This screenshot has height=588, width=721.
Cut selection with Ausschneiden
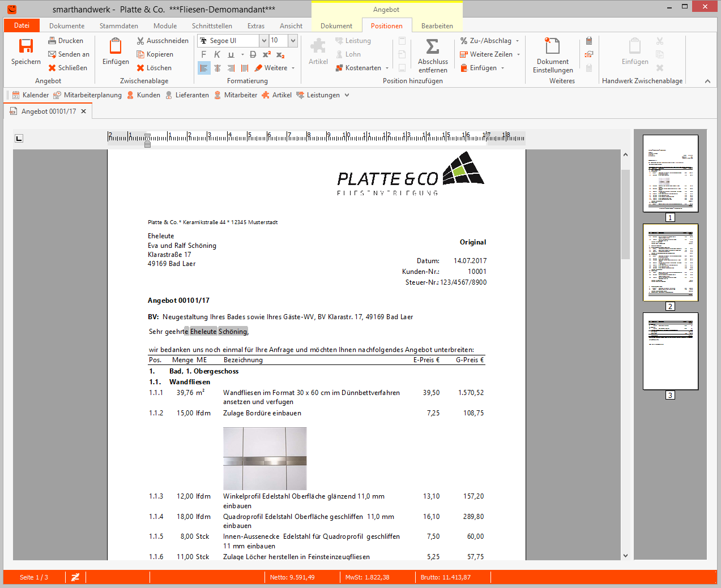pyautogui.click(x=163, y=41)
